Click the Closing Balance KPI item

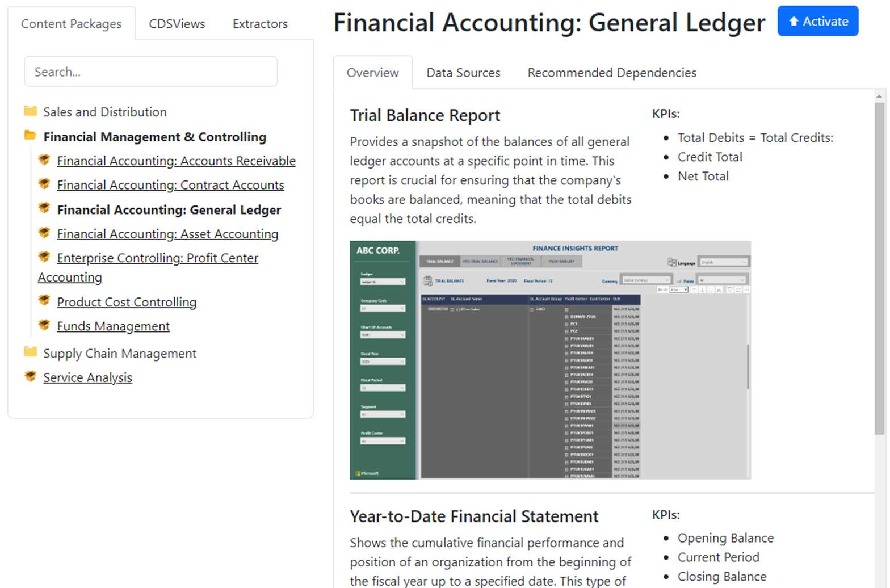pos(722,577)
